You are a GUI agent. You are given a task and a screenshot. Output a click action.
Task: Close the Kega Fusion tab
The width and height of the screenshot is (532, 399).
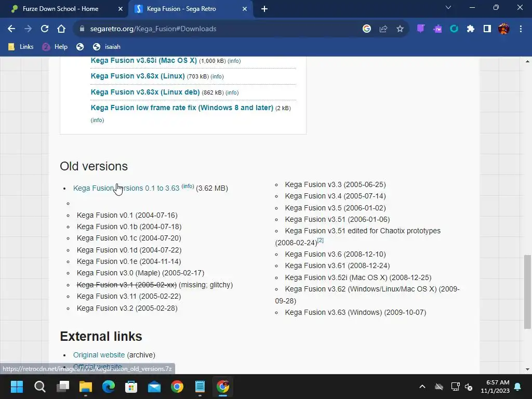[x=245, y=9]
